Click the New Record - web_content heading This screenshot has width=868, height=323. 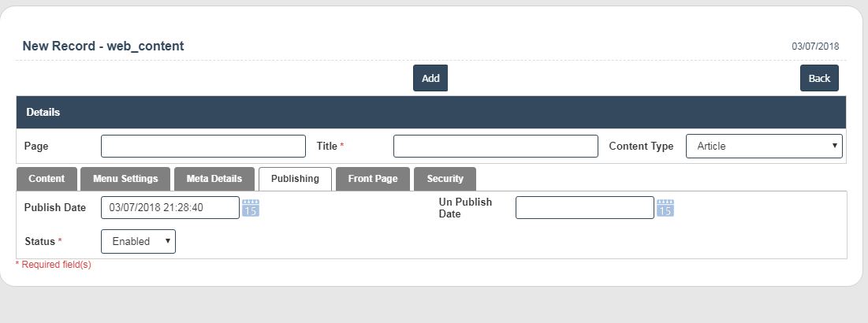(103, 46)
